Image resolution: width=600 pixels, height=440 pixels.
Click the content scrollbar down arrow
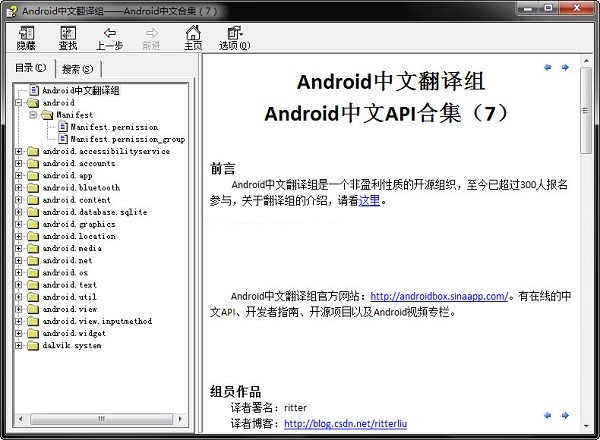586,425
